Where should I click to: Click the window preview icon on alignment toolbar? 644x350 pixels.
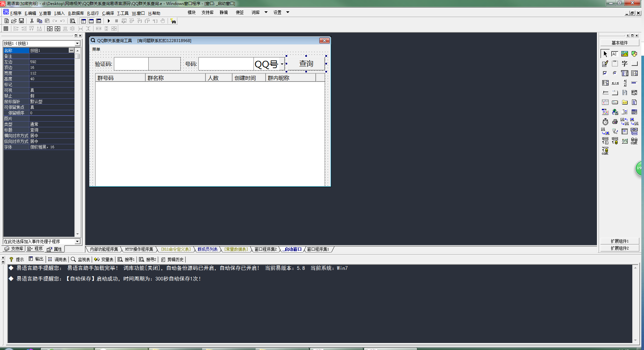click(x=6, y=29)
